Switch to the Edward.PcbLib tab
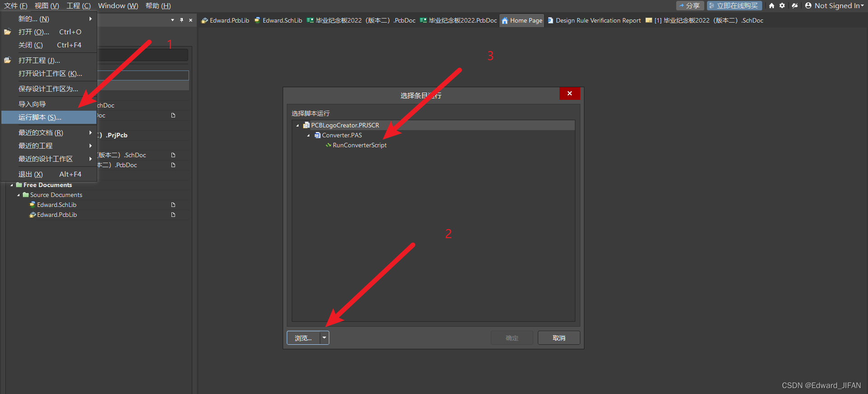The image size is (868, 394). pos(225,20)
